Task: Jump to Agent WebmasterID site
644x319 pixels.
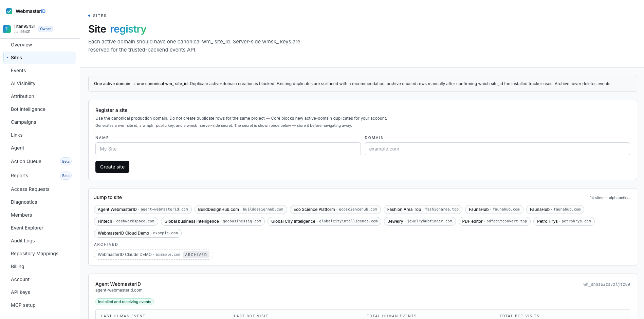Action: coord(143,210)
